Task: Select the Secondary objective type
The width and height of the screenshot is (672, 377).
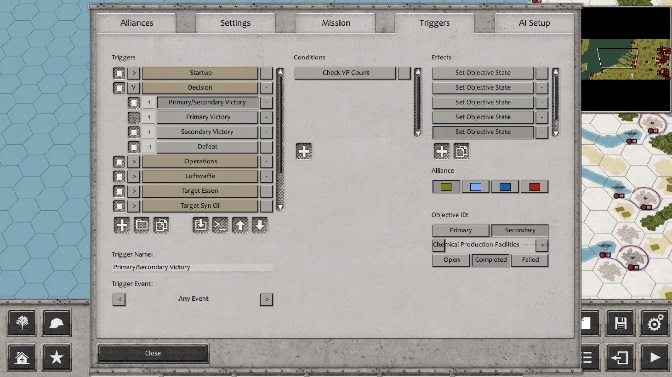Action: coord(519,230)
